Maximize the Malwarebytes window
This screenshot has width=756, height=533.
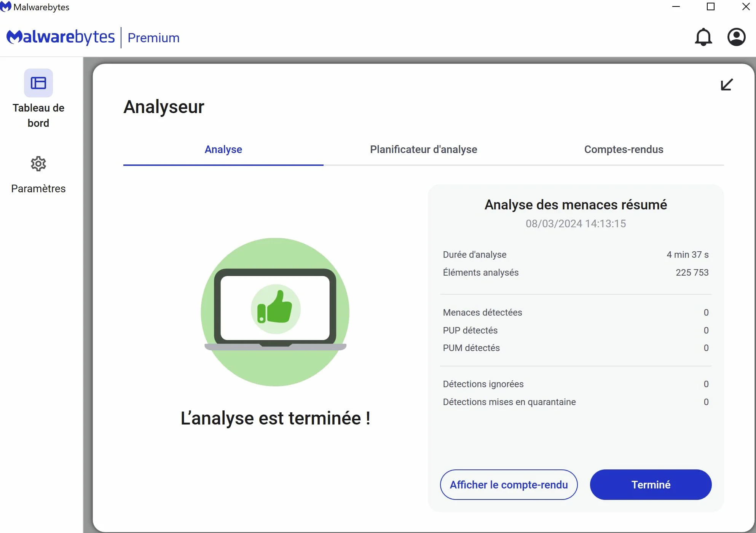click(x=710, y=7)
